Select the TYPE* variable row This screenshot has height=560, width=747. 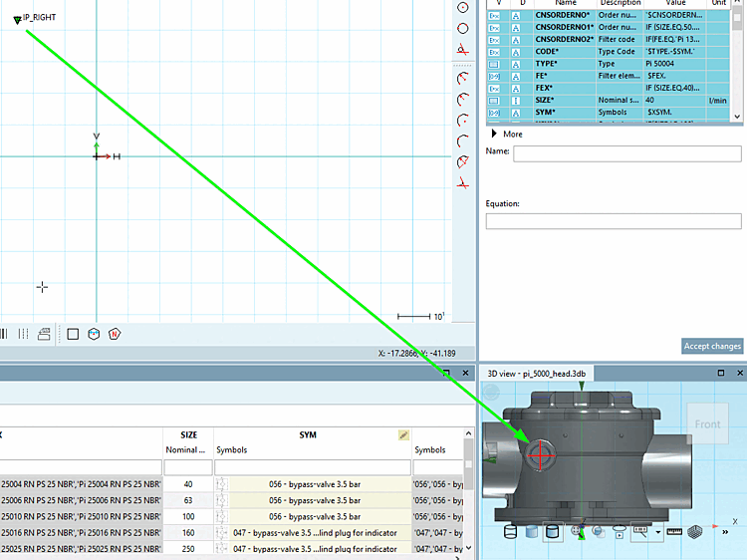click(608, 64)
